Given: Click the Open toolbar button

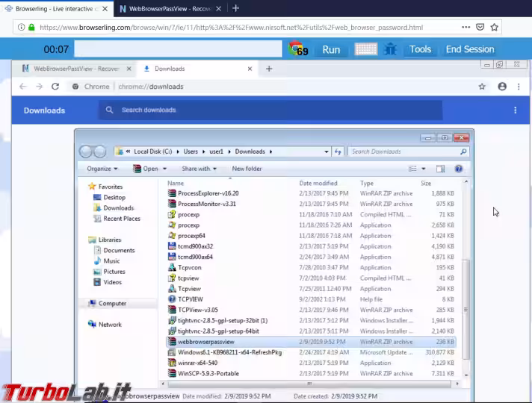Looking at the screenshot, I should tap(146, 169).
